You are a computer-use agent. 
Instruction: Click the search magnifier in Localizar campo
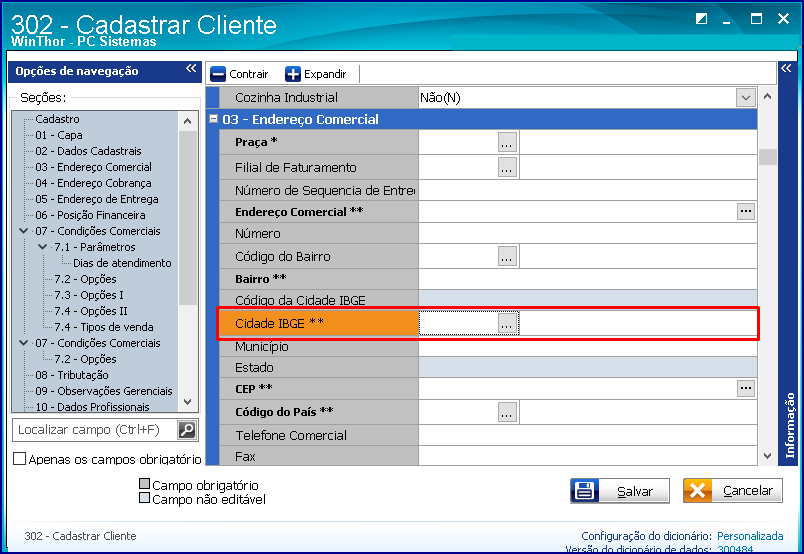click(x=187, y=430)
